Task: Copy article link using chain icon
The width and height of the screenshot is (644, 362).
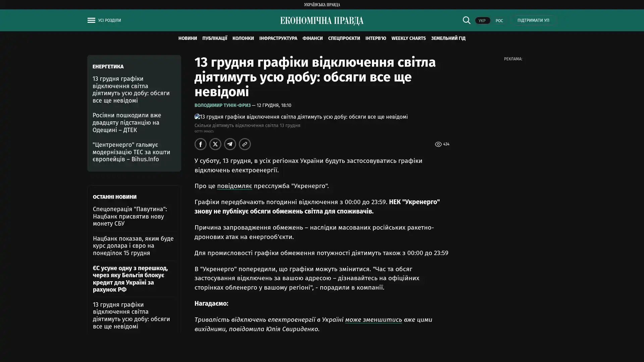Action: pyautogui.click(x=245, y=144)
